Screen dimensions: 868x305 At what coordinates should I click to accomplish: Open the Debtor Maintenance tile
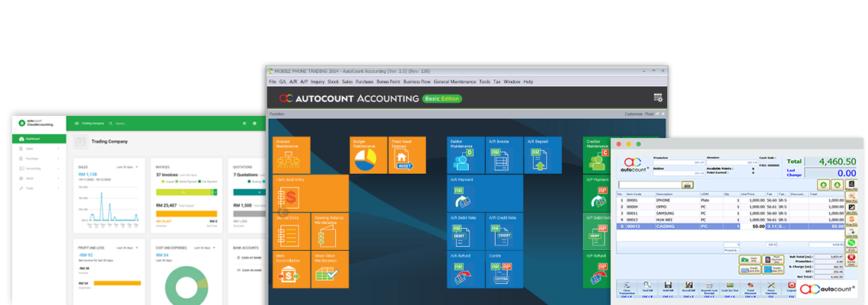(466, 156)
